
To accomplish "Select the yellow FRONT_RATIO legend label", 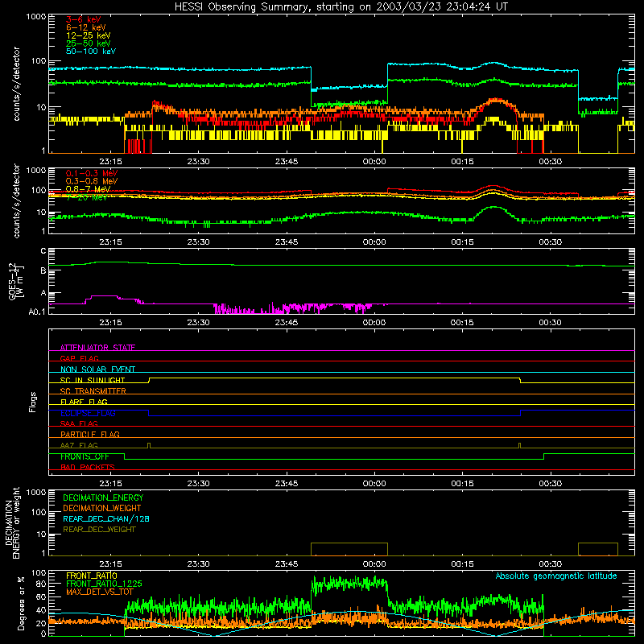I will pyautogui.click(x=92, y=576).
